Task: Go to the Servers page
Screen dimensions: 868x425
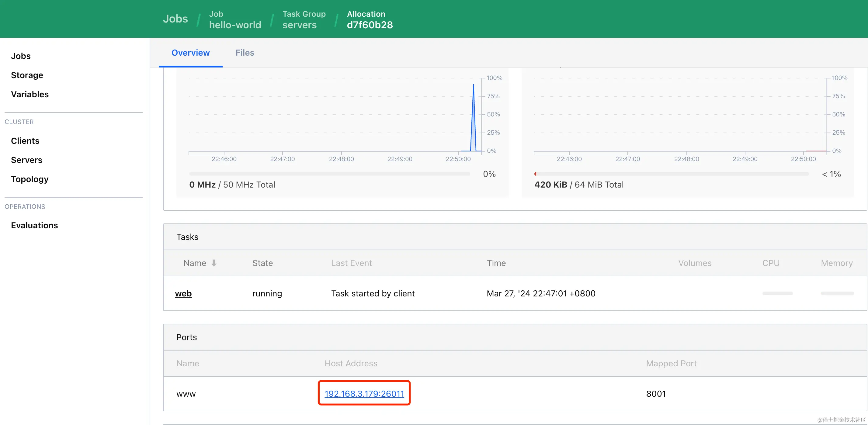Action: point(26,160)
